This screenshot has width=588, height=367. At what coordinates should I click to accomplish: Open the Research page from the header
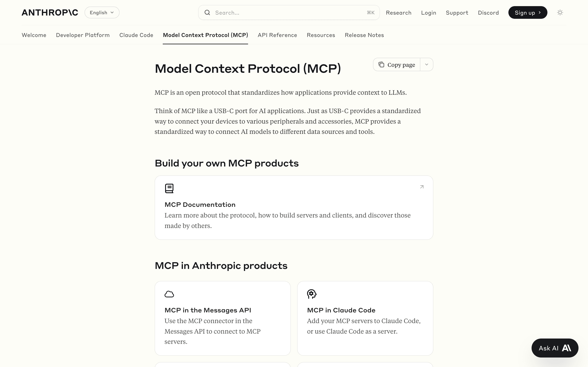[399, 12]
